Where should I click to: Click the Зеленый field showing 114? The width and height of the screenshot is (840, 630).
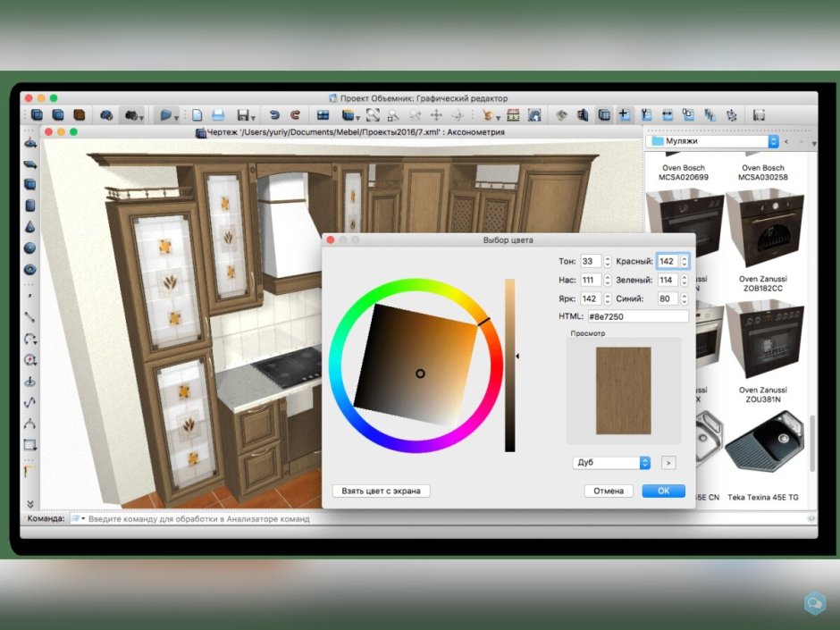click(668, 280)
